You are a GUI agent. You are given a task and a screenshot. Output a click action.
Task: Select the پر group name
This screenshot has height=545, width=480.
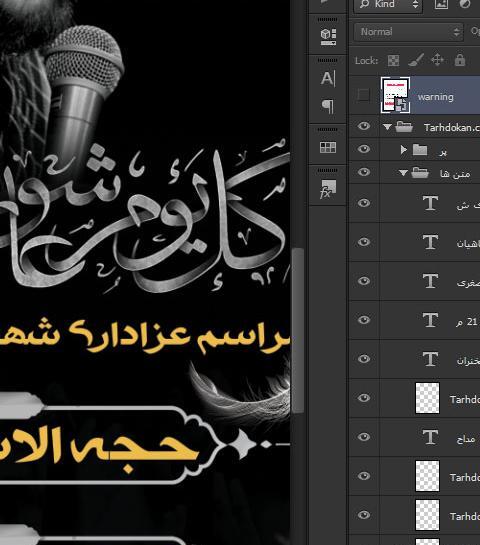[x=443, y=152]
